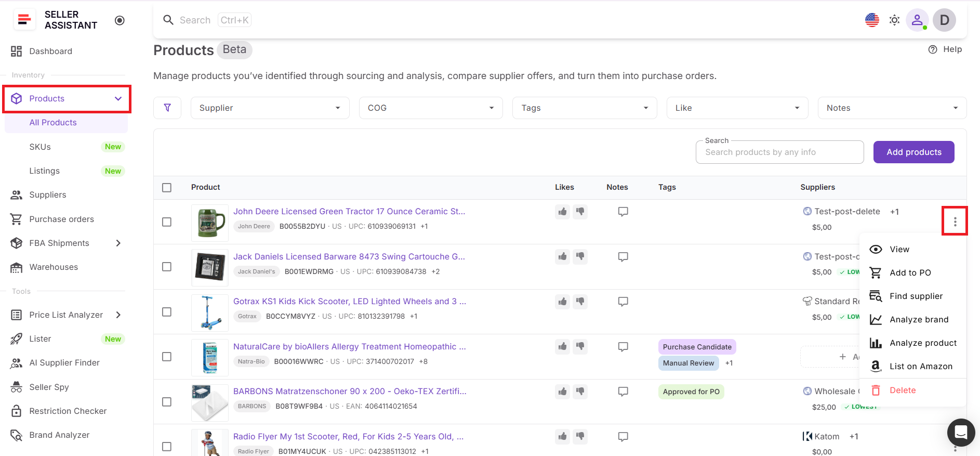Dislike the Gotrax scooter product
This screenshot has height=456, width=980.
click(x=580, y=302)
